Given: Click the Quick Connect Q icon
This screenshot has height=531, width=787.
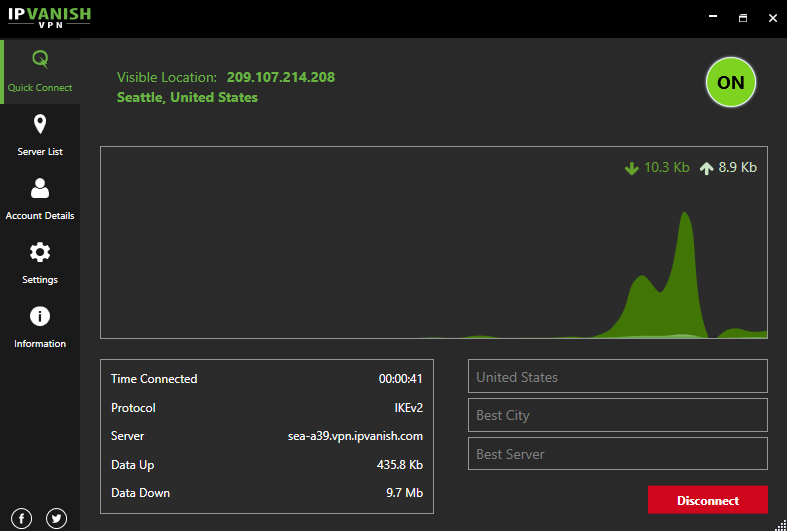Looking at the screenshot, I should tap(40, 59).
